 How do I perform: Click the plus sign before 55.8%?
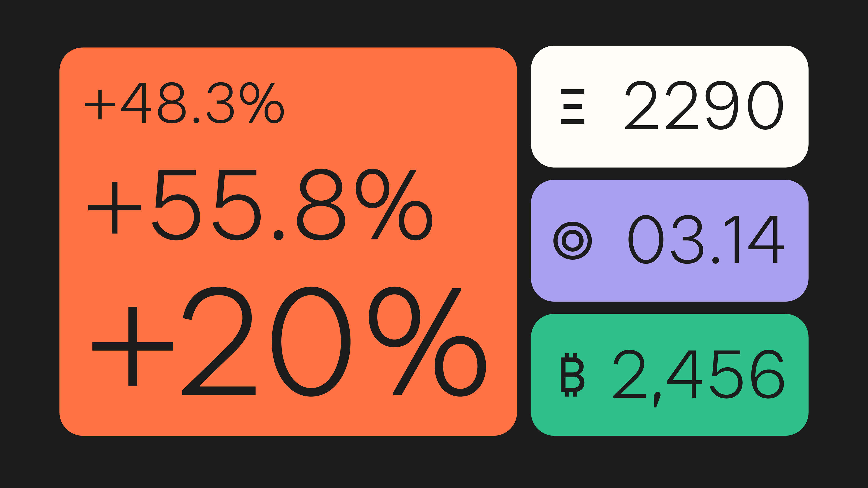114,208
